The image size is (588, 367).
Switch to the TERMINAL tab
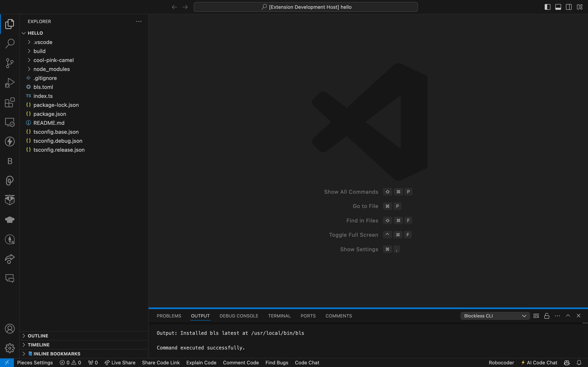point(279,315)
